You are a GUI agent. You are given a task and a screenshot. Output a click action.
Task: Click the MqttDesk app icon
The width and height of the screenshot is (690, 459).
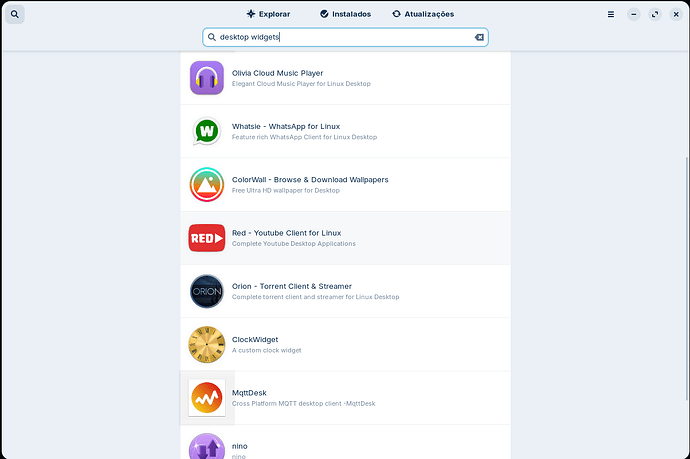pos(207,398)
